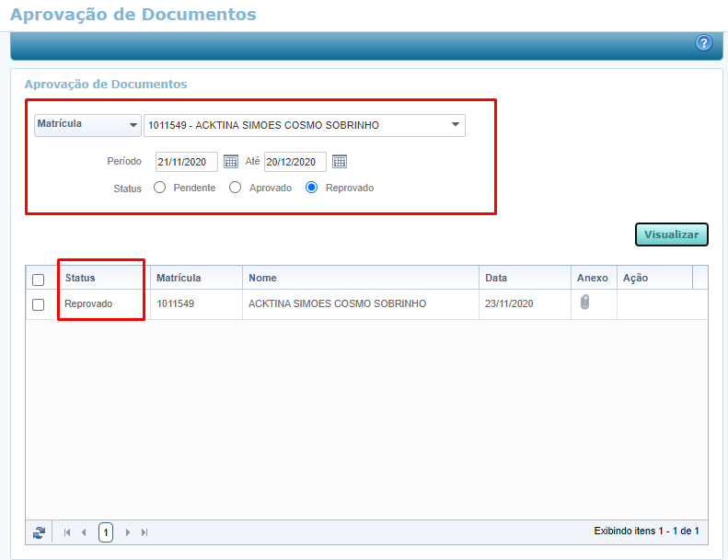Check the Reprovado row checkbox
This screenshot has width=728, height=560.
coord(39,304)
